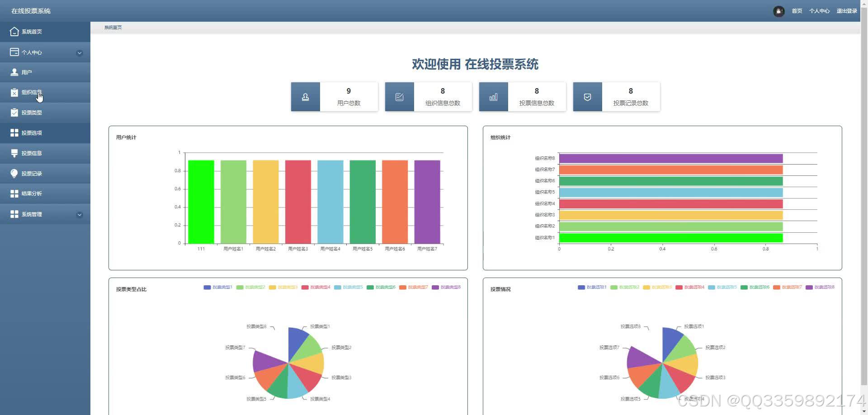868x415 pixels.
Task: Click the user avatar in header
Action: (778, 11)
